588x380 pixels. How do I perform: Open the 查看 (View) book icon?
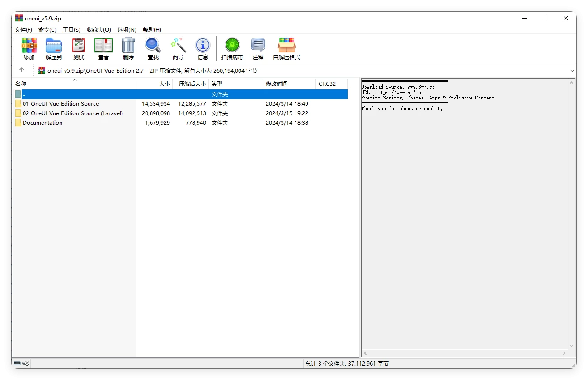[x=103, y=48]
